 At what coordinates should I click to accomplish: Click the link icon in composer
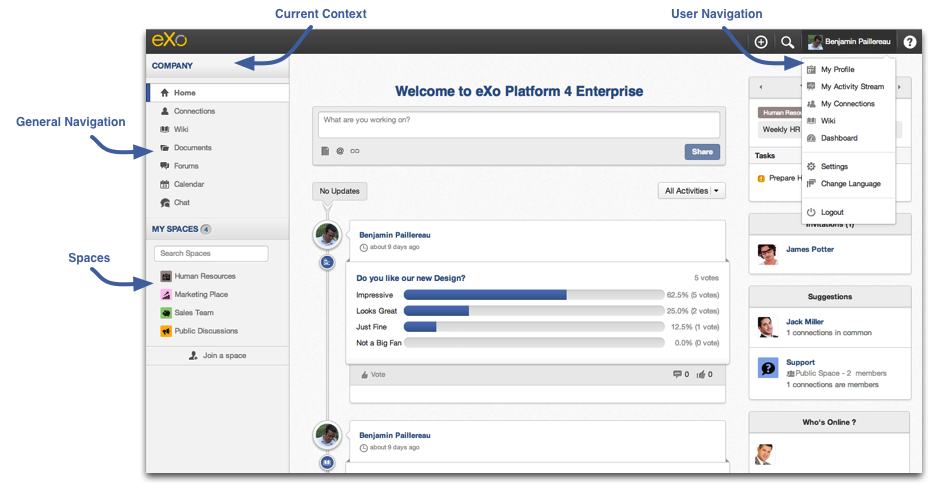(x=355, y=151)
